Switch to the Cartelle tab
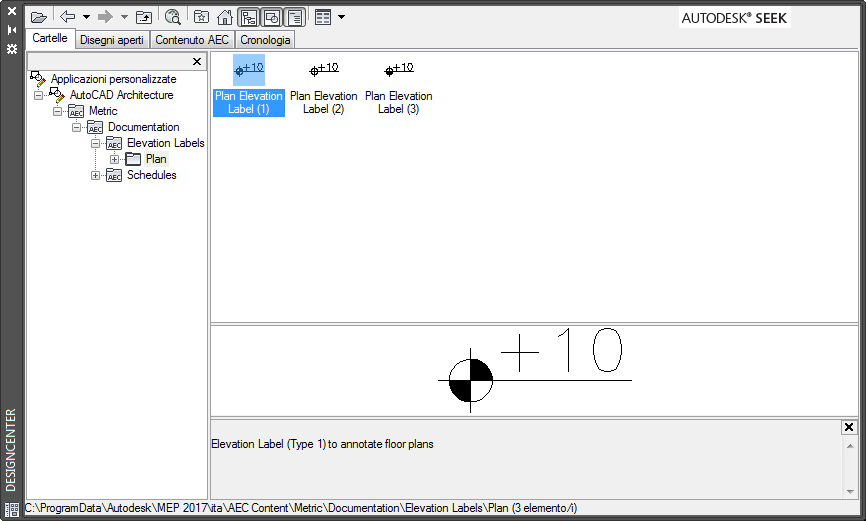 [x=50, y=38]
